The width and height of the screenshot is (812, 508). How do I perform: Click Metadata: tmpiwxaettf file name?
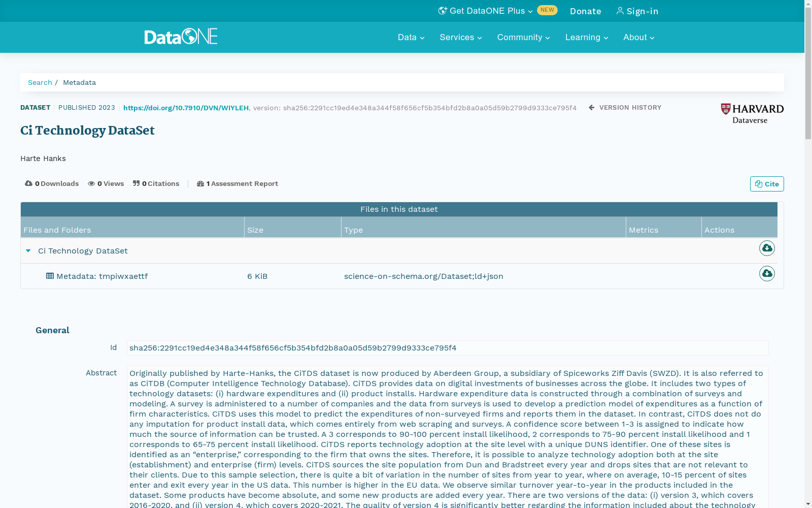102,276
